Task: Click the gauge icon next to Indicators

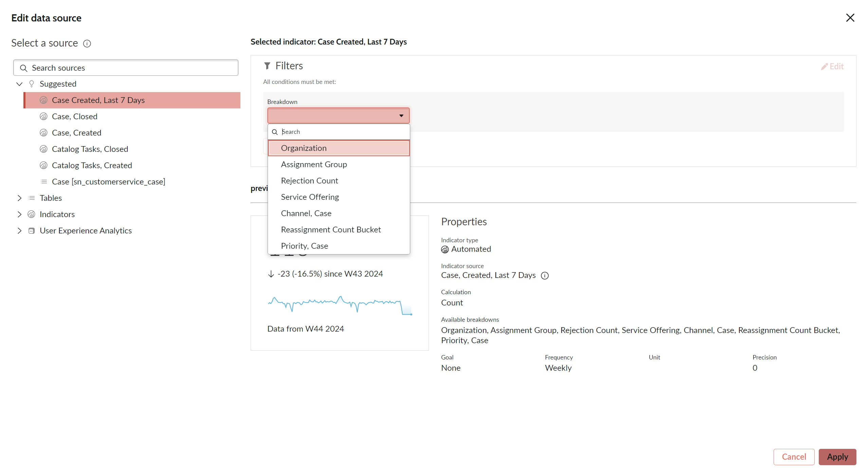Action: click(32, 214)
